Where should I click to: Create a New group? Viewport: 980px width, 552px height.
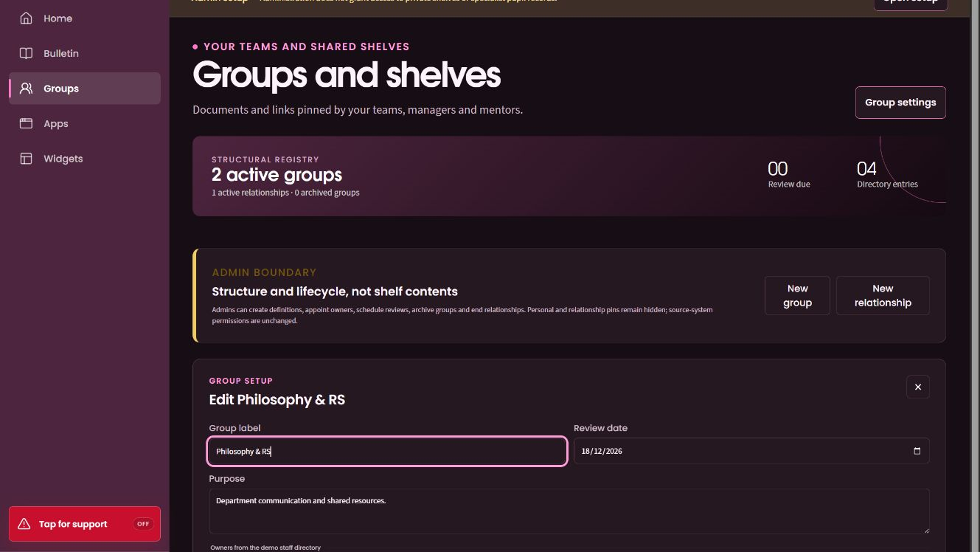click(797, 295)
